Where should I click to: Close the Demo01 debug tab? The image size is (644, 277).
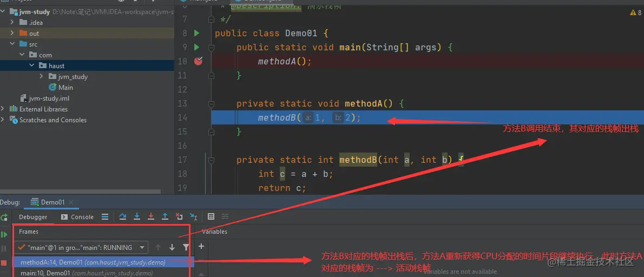tap(71, 202)
